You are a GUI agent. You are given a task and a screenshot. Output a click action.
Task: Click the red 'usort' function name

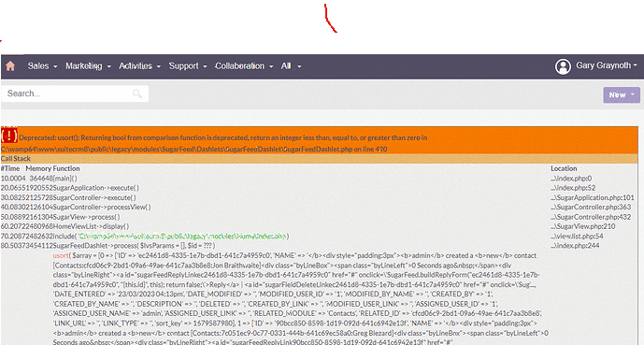[61, 255]
